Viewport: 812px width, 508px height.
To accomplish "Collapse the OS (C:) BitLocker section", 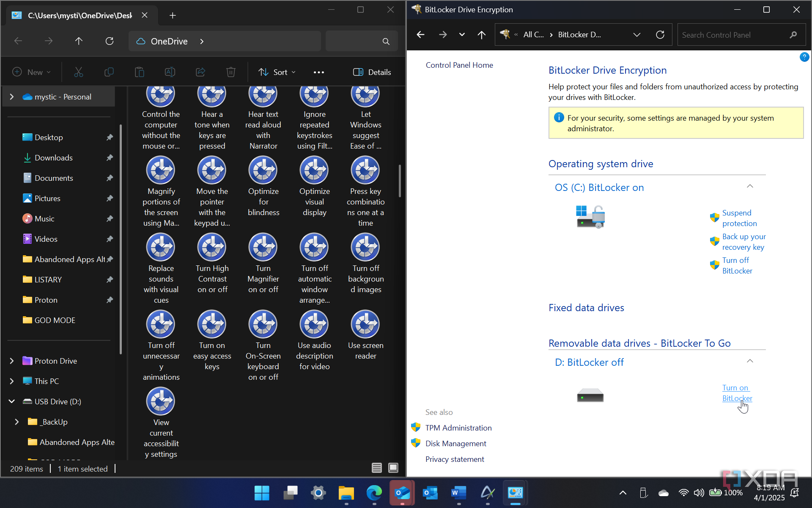I will [x=750, y=187].
